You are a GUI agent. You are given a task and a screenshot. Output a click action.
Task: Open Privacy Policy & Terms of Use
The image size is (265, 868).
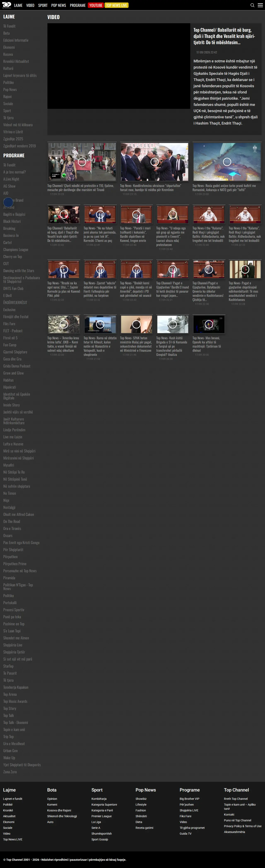pos(243,826)
